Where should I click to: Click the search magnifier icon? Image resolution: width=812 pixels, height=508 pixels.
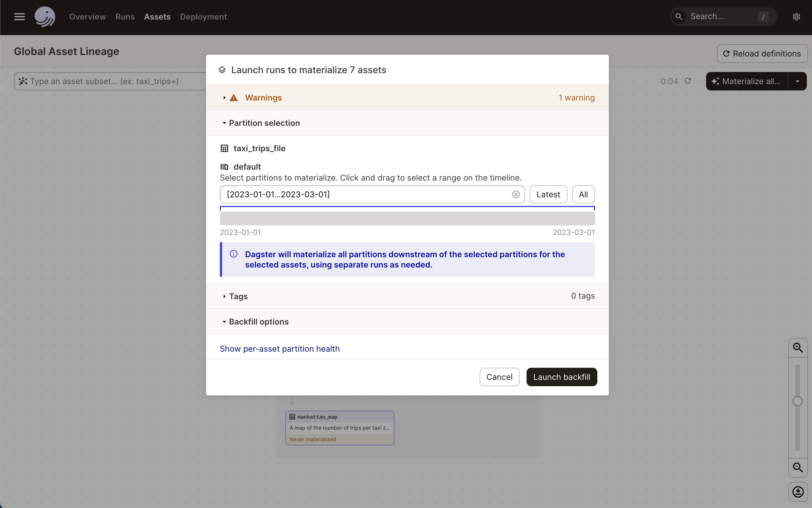[678, 16]
